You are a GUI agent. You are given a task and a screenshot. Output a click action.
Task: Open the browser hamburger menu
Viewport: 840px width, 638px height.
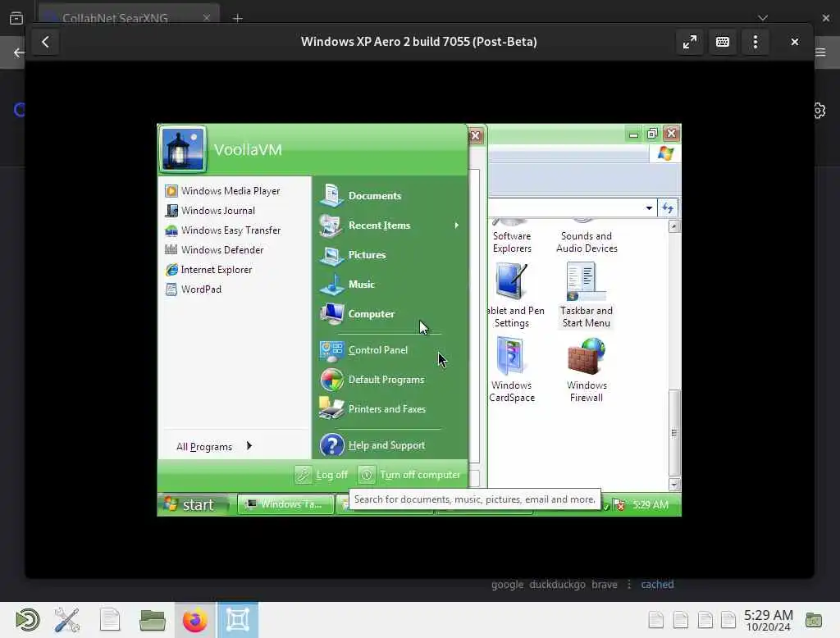coord(820,52)
